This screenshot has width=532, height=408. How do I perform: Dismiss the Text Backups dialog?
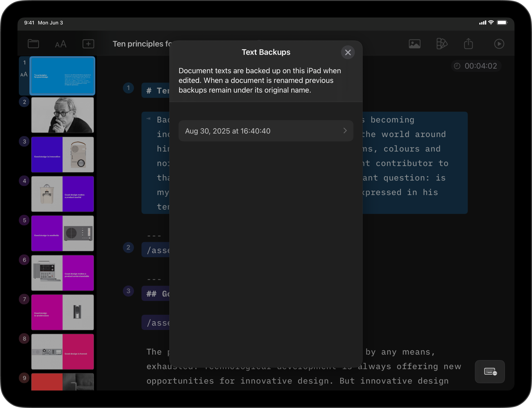click(x=348, y=52)
